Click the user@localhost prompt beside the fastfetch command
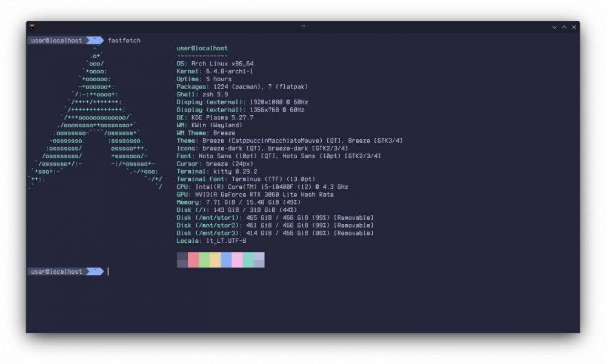This screenshot has height=364, width=606. 56,40
